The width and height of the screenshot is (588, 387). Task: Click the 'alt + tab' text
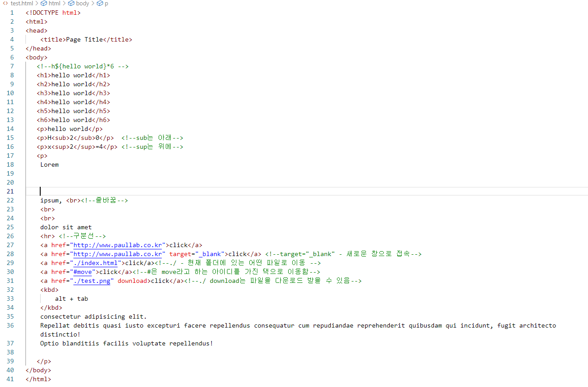tap(71, 299)
